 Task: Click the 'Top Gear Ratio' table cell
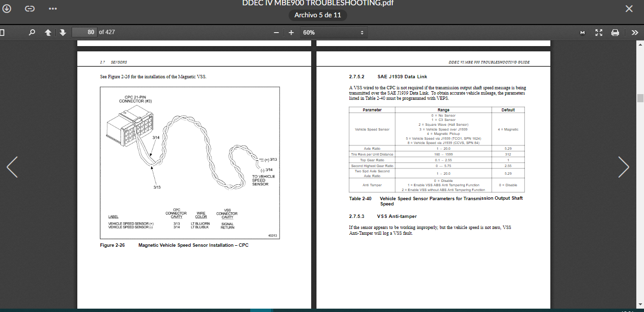pyautogui.click(x=372, y=160)
